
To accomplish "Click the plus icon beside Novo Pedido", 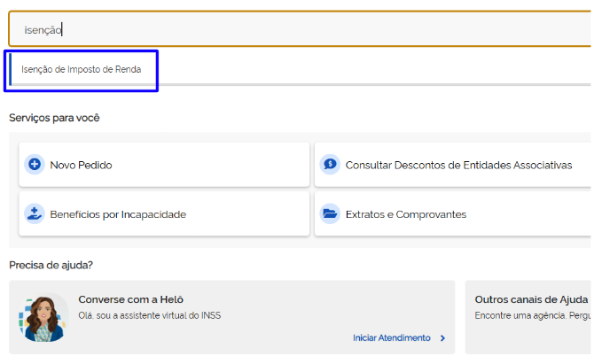I will tap(35, 165).
